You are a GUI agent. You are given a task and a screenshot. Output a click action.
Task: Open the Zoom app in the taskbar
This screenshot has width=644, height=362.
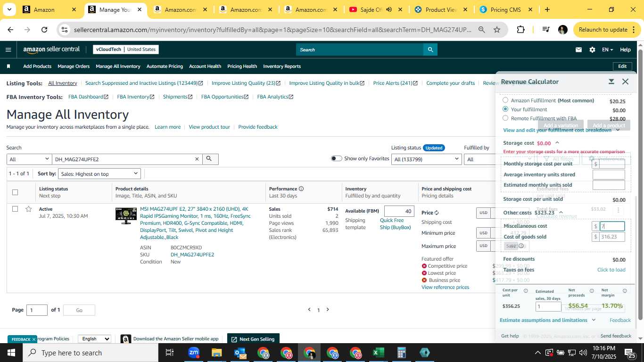point(194,353)
